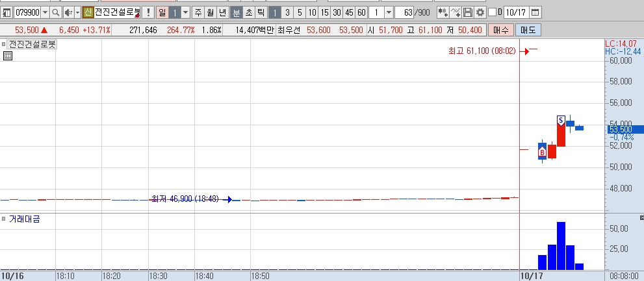Viewport: 644px width, 281px height.
Task: Click the S sell marker on the candle
Action: coord(561,120)
